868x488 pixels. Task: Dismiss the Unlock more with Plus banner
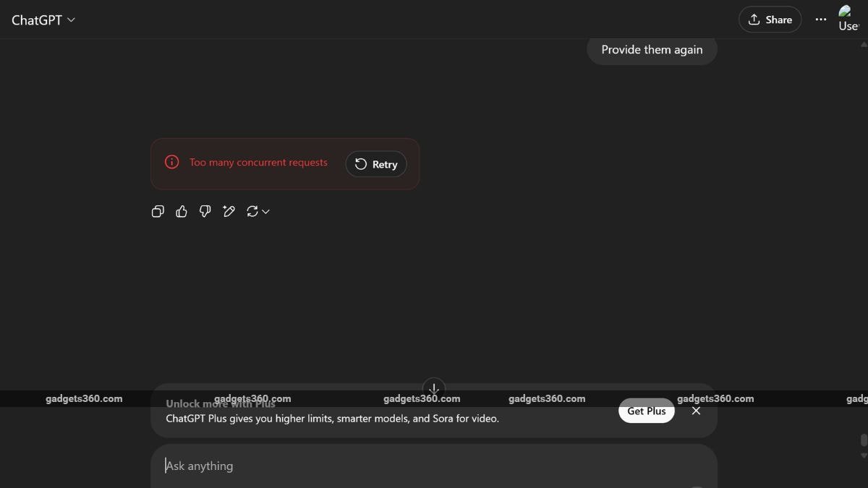coord(696,411)
